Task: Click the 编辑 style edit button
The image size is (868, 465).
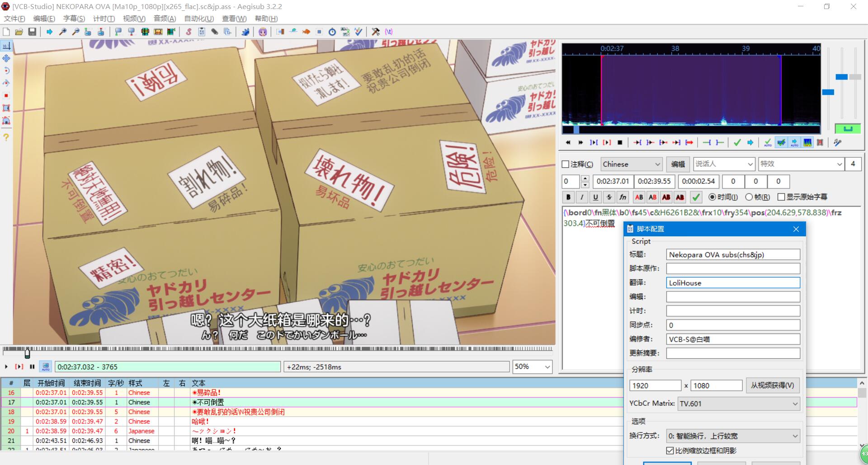Action: pyautogui.click(x=678, y=164)
